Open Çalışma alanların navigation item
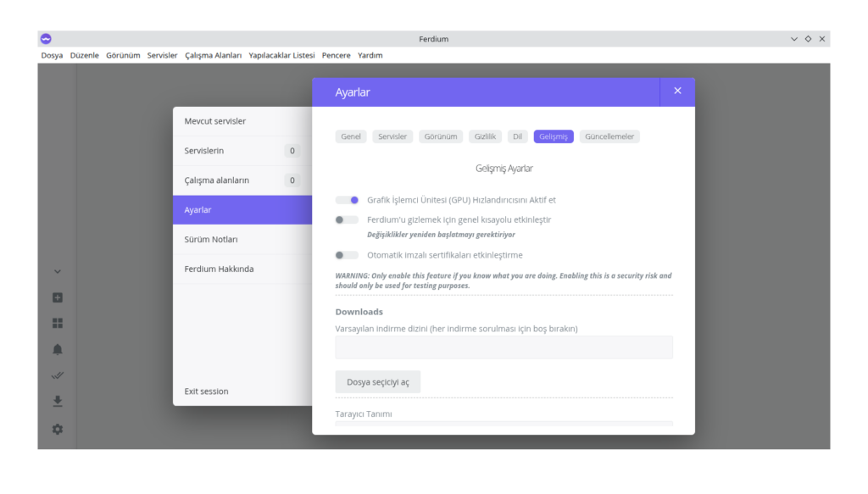Screen dimensions: 868x494 point(242,180)
